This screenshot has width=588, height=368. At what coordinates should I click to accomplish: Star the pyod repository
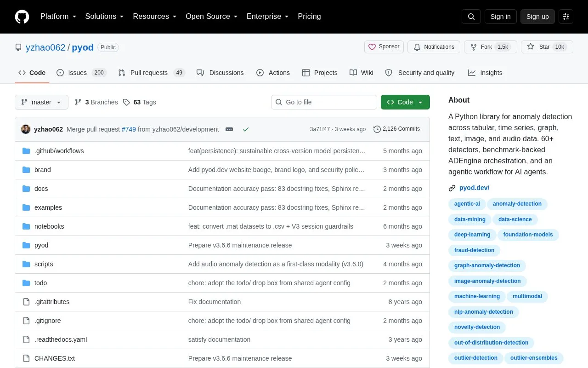[x=547, y=47]
